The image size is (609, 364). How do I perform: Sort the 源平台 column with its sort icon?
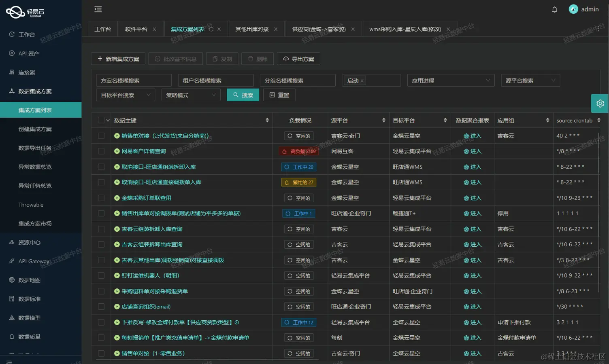point(383,120)
